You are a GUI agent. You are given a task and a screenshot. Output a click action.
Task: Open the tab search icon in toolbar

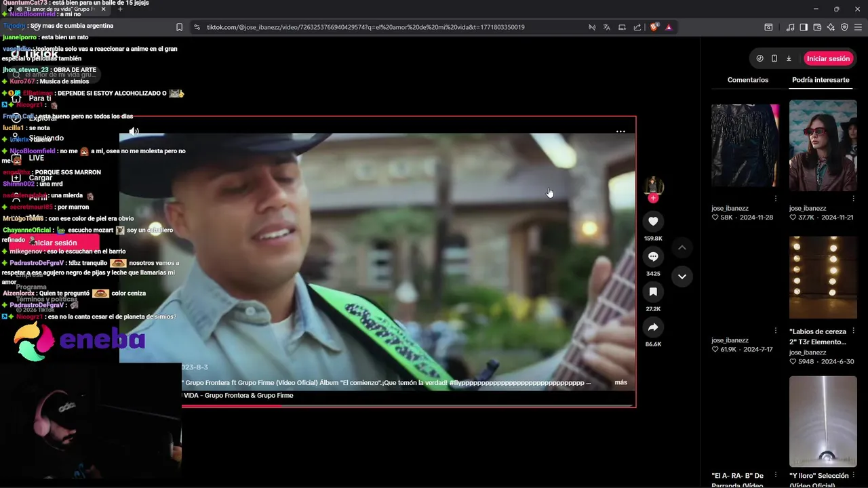(x=768, y=27)
